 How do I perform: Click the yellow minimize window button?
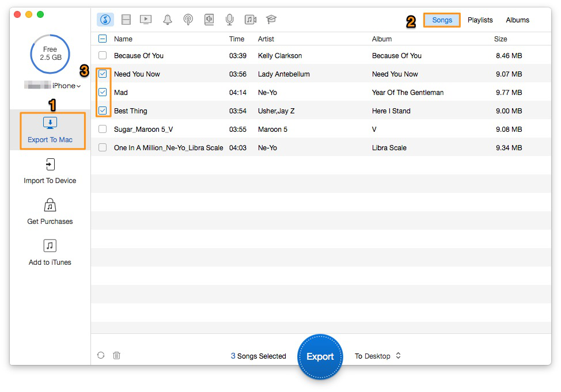coord(29,14)
